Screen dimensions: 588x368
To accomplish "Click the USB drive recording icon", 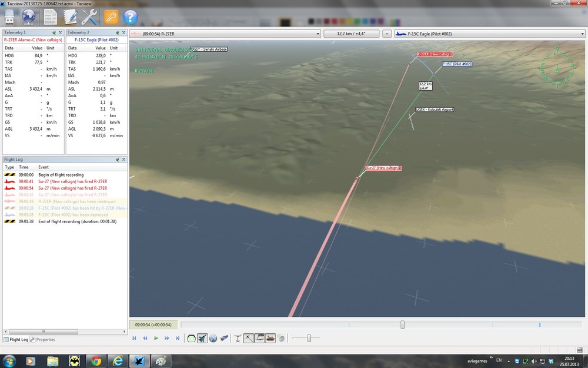I will [x=9, y=17].
